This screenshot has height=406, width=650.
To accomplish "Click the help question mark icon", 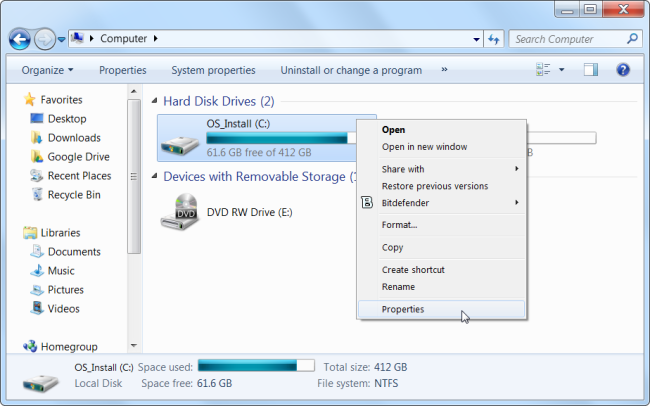I will (x=623, y=70).
